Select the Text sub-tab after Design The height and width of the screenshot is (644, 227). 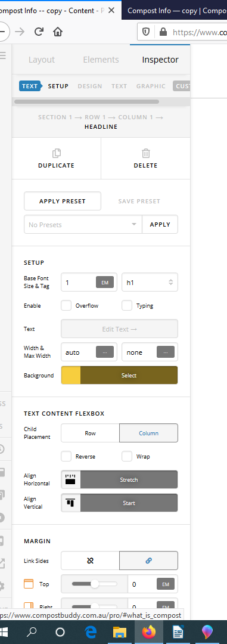coord(119,86)
